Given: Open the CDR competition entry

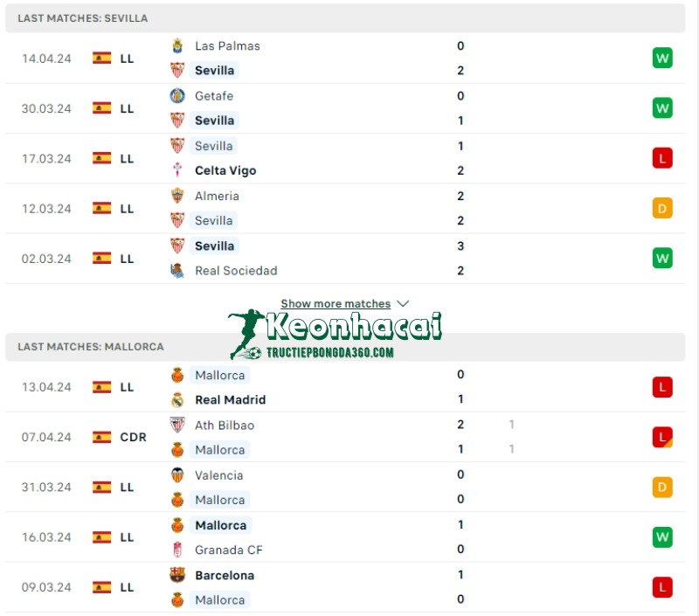Looking at the screenshot, I should pyautogui.click(x=131, y=437).
